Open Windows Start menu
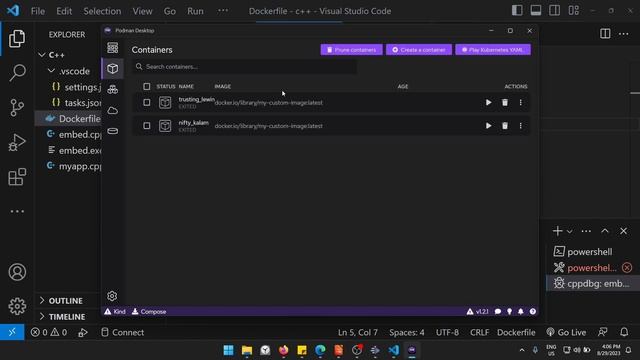 click(x=229, y=350)
